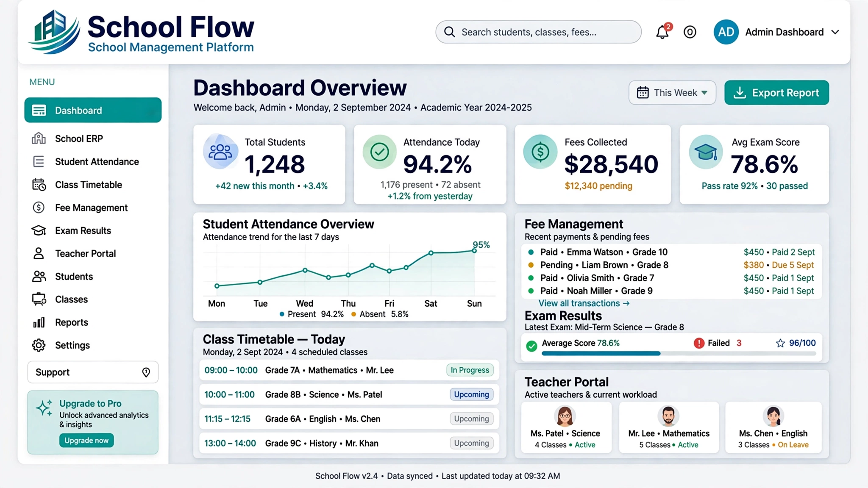Click the magnifier icon in search bar
The image size is (868, 488).
(449, 32)
